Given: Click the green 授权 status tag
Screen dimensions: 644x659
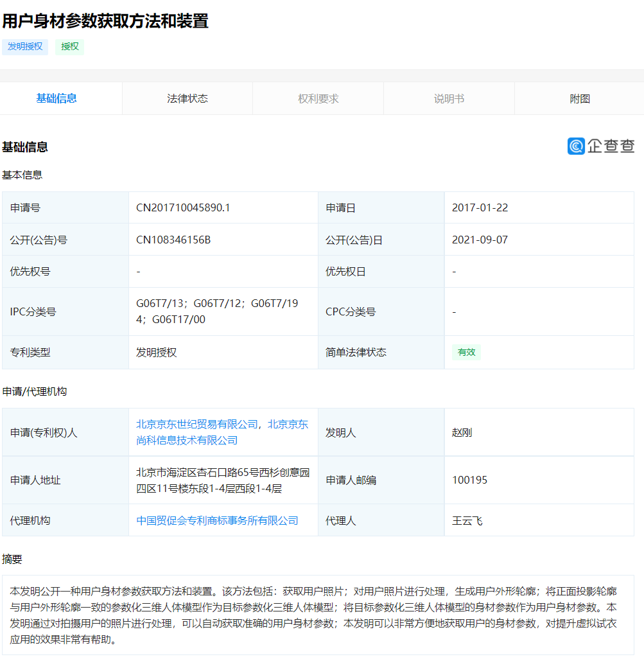Looking at the screenshot, I should tap(69, 46).
